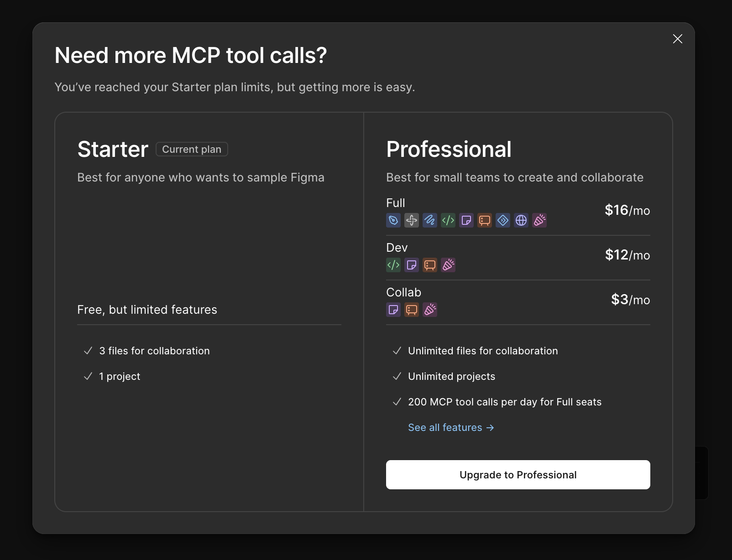Click the Professional plan heading
The width and height of the screenshot is (732, 560).
(449, 149)
